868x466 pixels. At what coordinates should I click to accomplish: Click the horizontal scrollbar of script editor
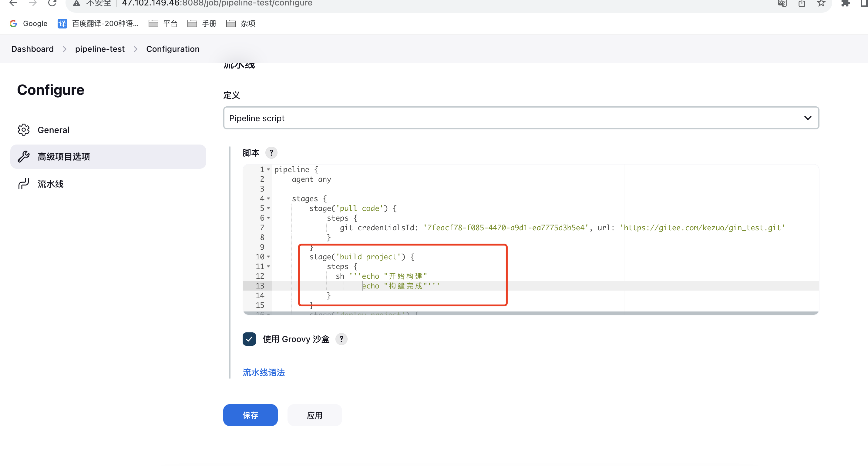coord(531,313)
